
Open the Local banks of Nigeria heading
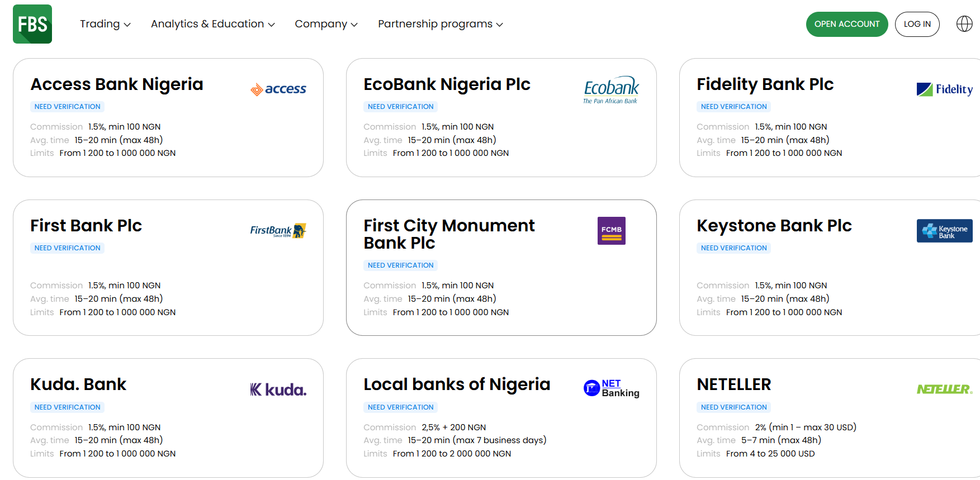coord(457,384)
